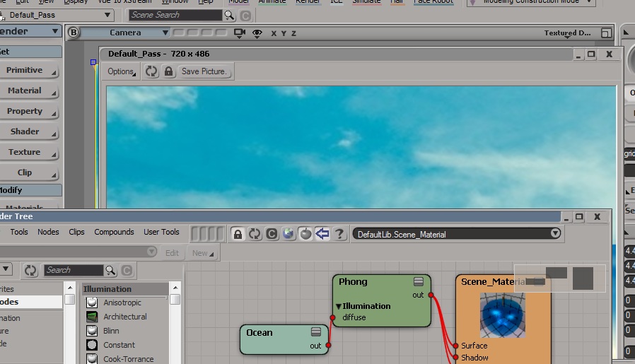635x364 pixels.
Task: Click the Y axis button in viewport bar
Action: [x=284, y=34]
